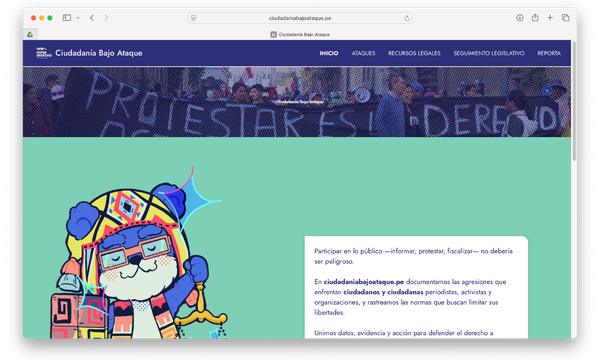Screen dimensions: 600x360
Task: Reload the page with the refresh icon
Action: (407, 18)
